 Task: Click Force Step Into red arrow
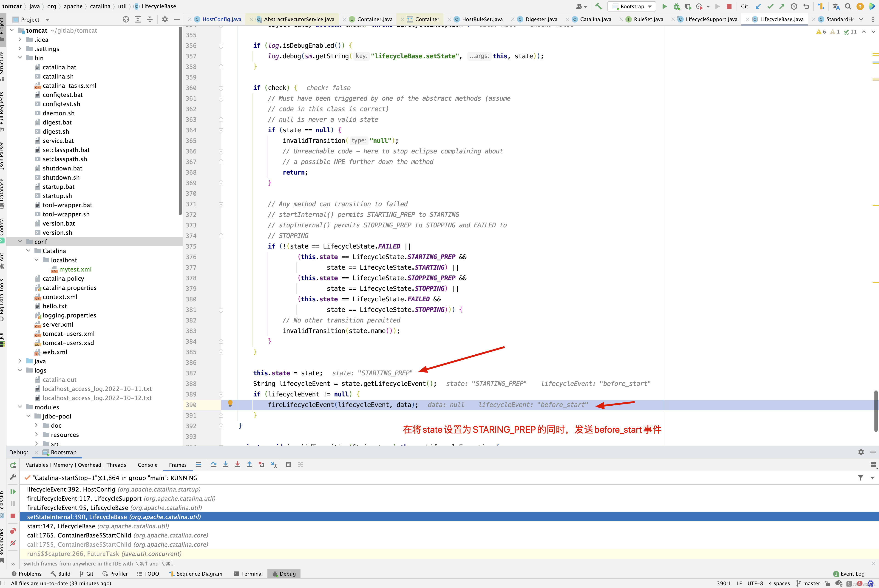pos(237,465)
